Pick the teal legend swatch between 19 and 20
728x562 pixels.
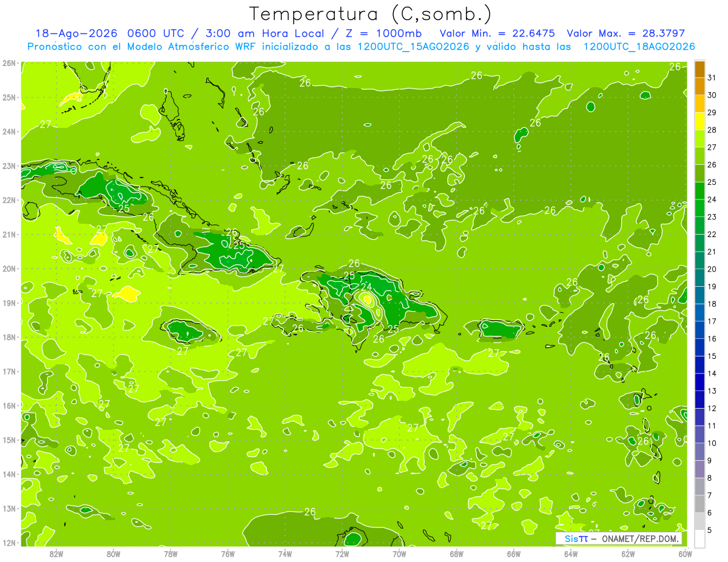pos(699,278)
